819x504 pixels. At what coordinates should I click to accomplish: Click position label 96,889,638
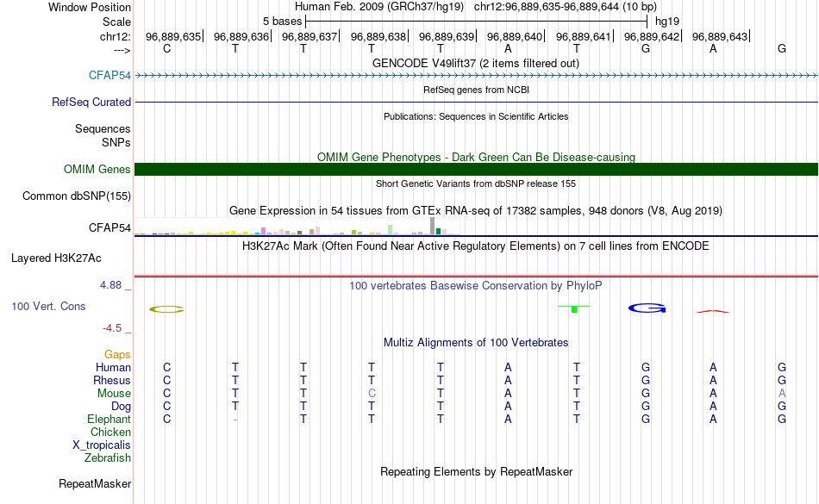coord(378,36)
